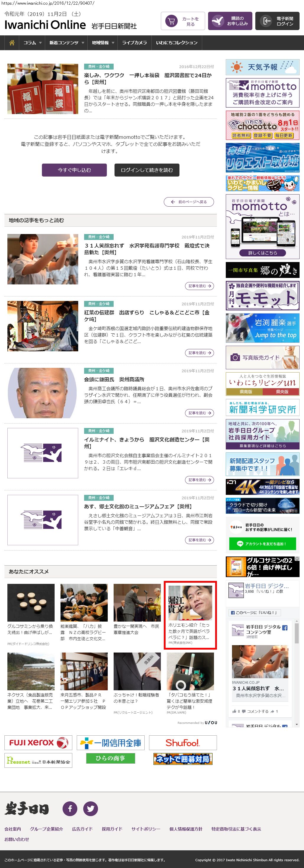Add the LINE account as friend
304x868 pixels.
click(262, 544)
